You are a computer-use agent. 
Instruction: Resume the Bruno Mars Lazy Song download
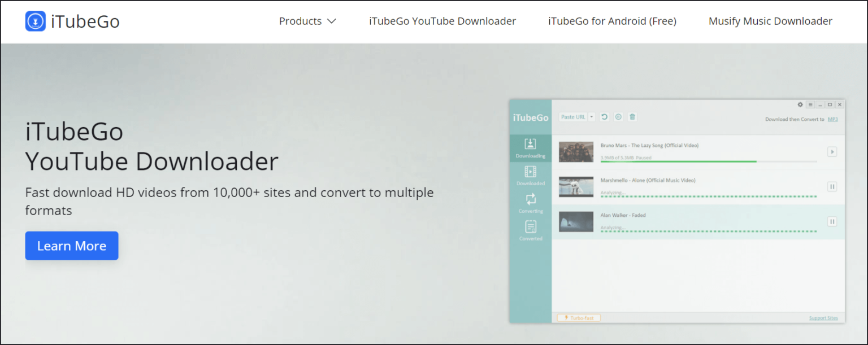pyautogui.click(x=832, y=152)
